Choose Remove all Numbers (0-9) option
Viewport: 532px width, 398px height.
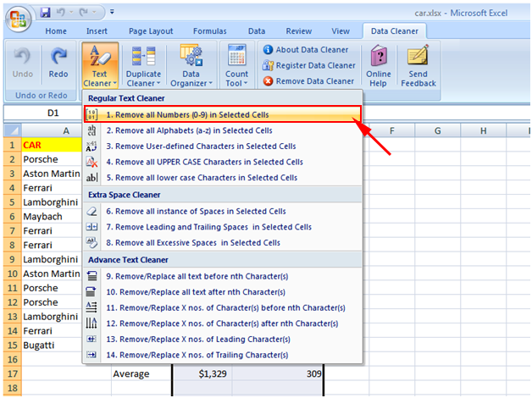[x=223, y=114]
